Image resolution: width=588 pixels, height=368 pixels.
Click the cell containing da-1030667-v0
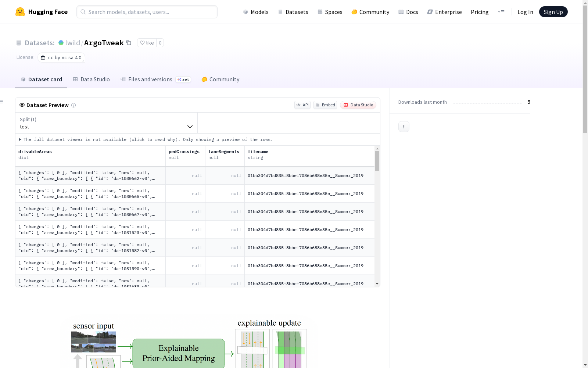[x=90, y=212]
